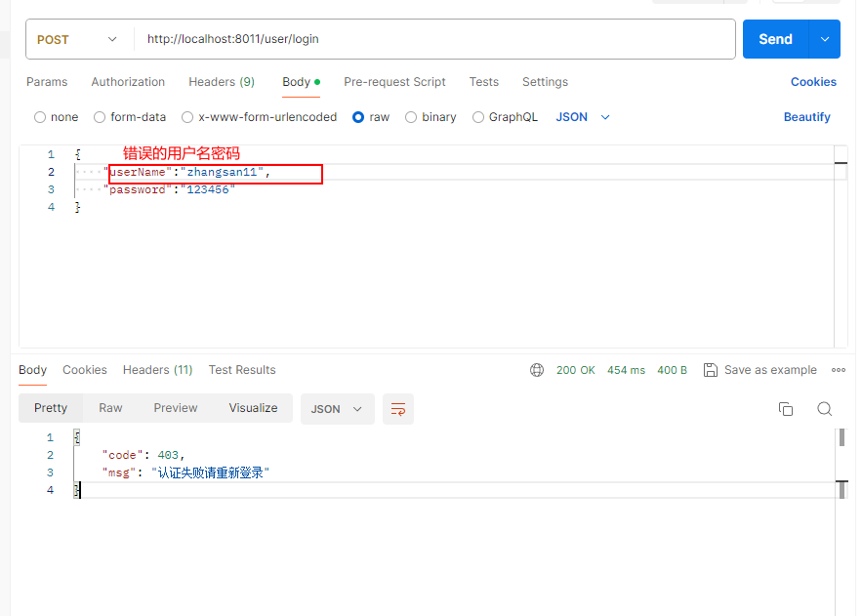Screen dimensions: 862x616
Task: Open the POST method dropdown
Action: coord(77,39)
